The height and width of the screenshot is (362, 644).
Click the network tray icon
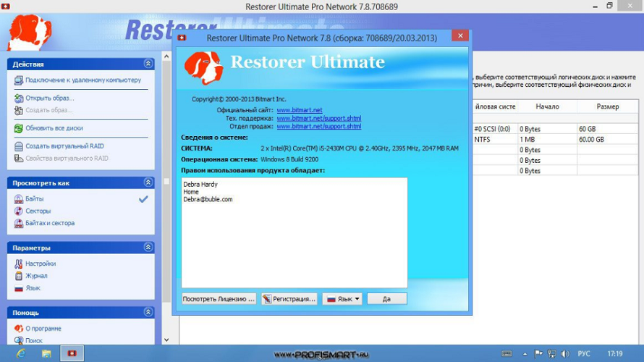tap(552, 354)
